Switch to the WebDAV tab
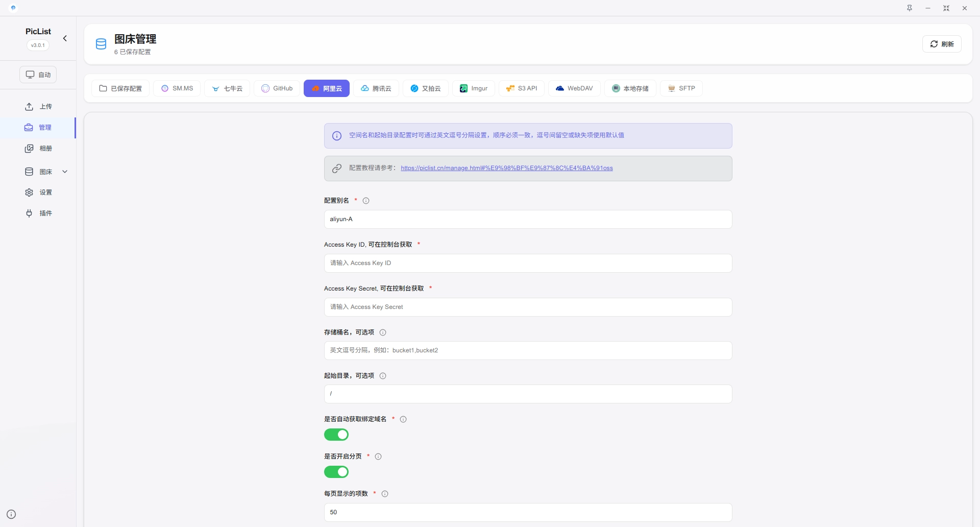Screen dimensions: 980x527 (574, 88)
